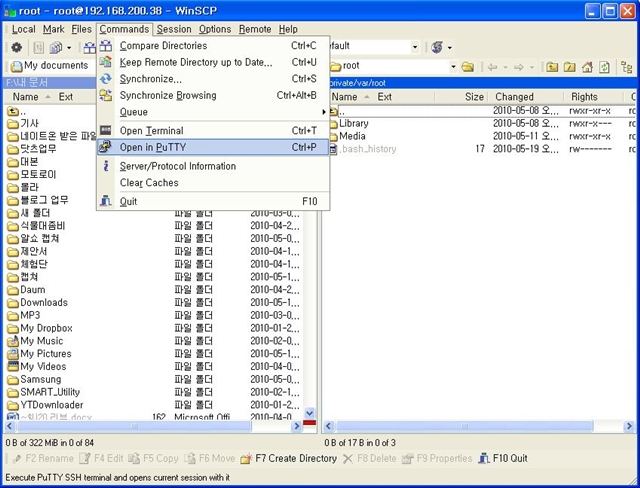The height and width of the screenshot is (488, 640).
Task: Select local My Pictures folder icon
Action: click(x=13, y=354)
